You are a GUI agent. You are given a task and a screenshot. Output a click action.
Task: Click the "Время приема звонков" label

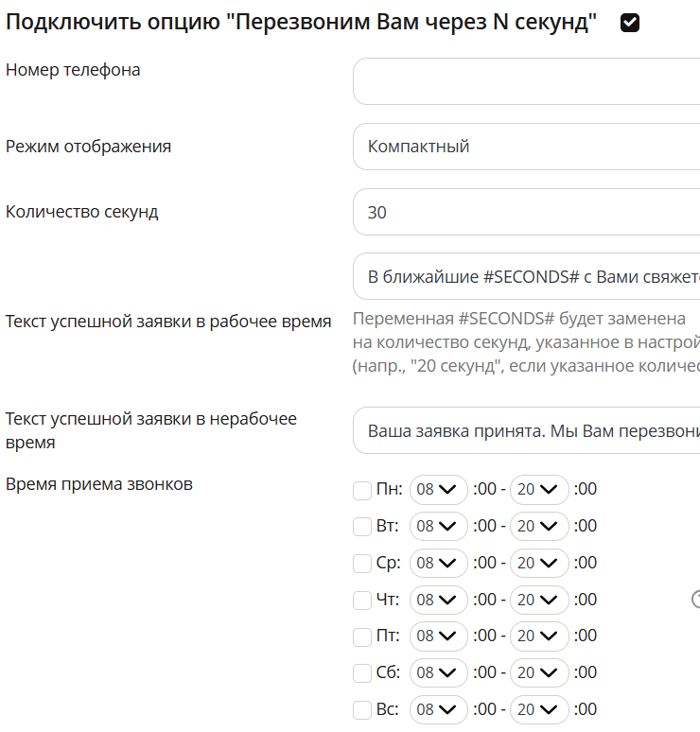click(99, 484)
